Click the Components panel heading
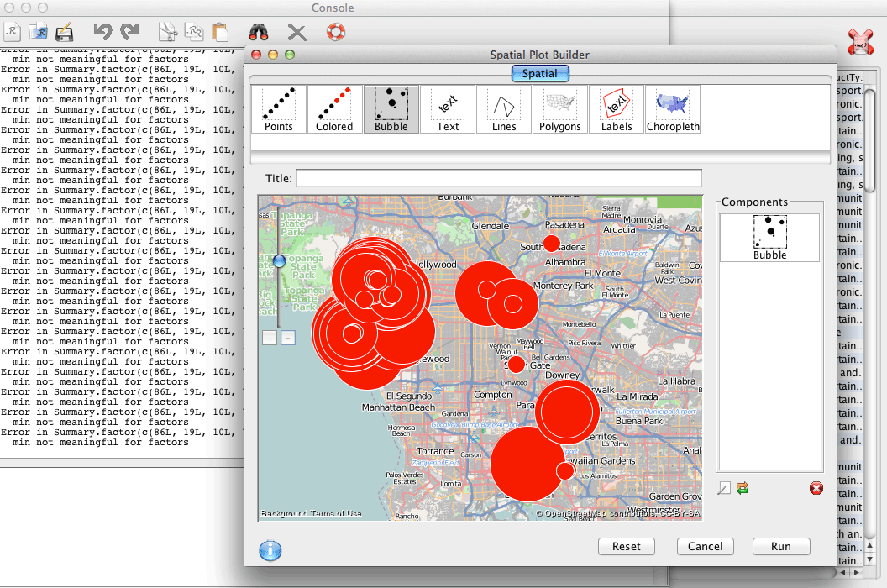Image resolution: width=887 pixels, height=588 pixels. click(x=754, y=202)
